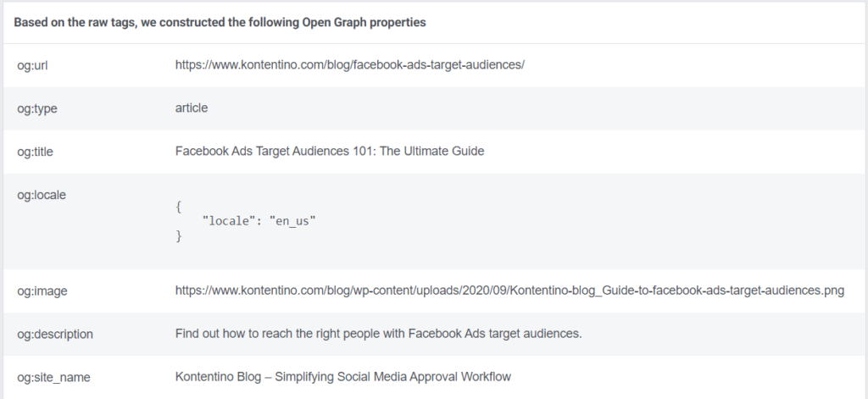Select the "article" type value
Screen dimensions: 868x399
pyautogui.click(x=192, y=108)
